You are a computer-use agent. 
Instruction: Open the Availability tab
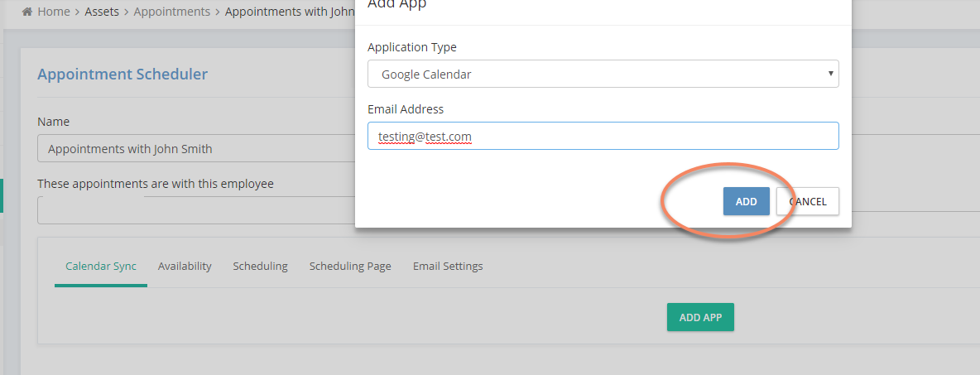tap(185, 266)
